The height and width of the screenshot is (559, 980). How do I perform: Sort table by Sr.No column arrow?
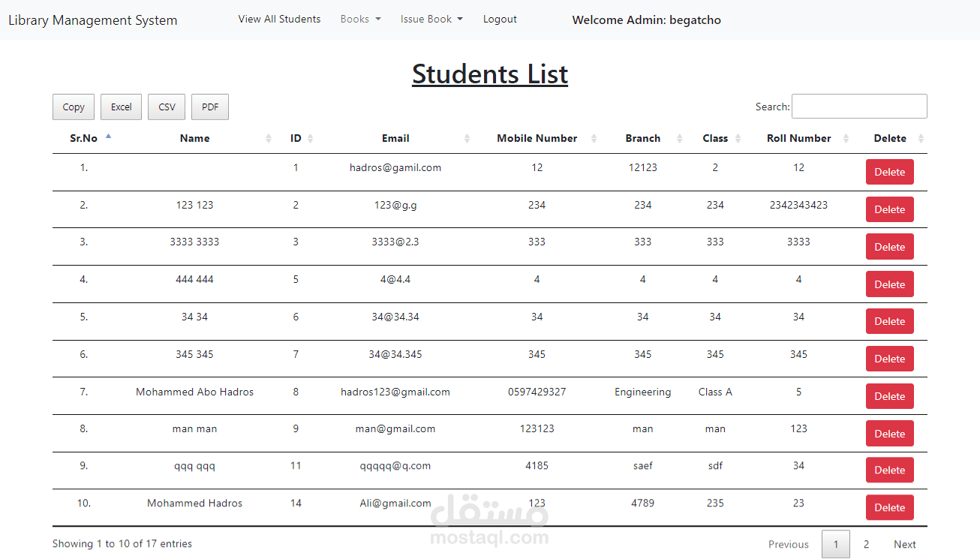point(108,137)
